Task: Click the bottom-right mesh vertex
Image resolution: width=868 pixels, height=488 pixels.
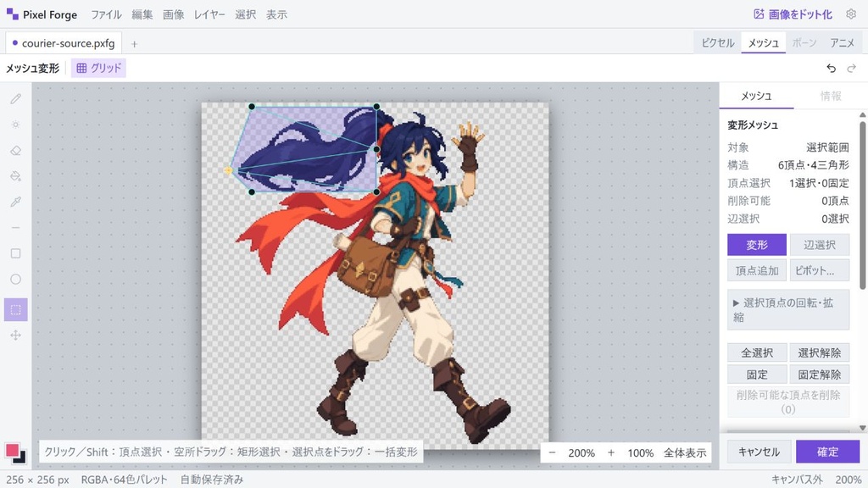Action: [x=377, y=192]
